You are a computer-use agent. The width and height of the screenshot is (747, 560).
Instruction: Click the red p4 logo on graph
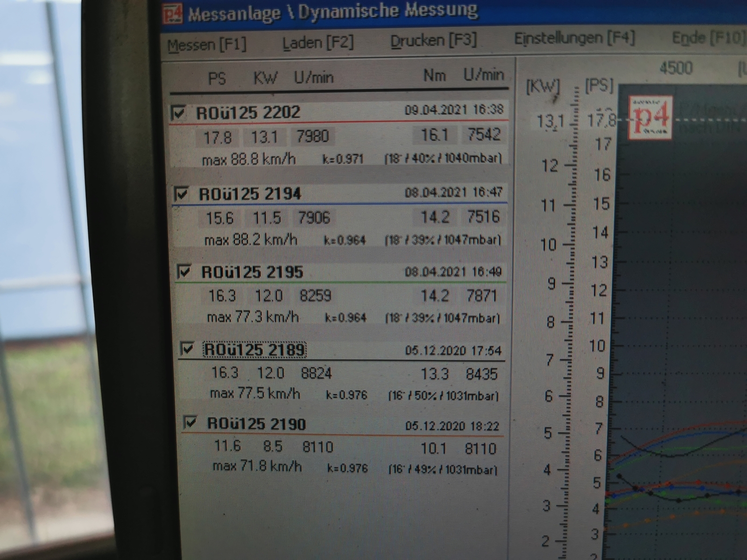pos(651,117)
